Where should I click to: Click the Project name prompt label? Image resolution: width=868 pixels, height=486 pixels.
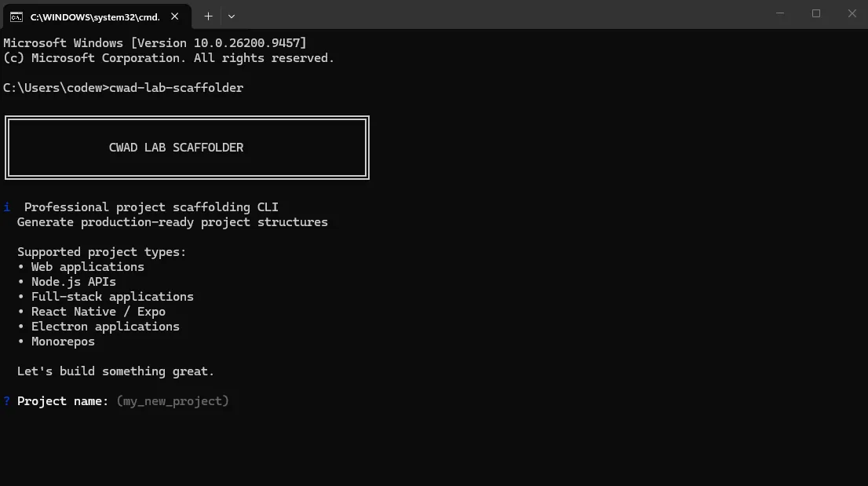pos(63,401)
